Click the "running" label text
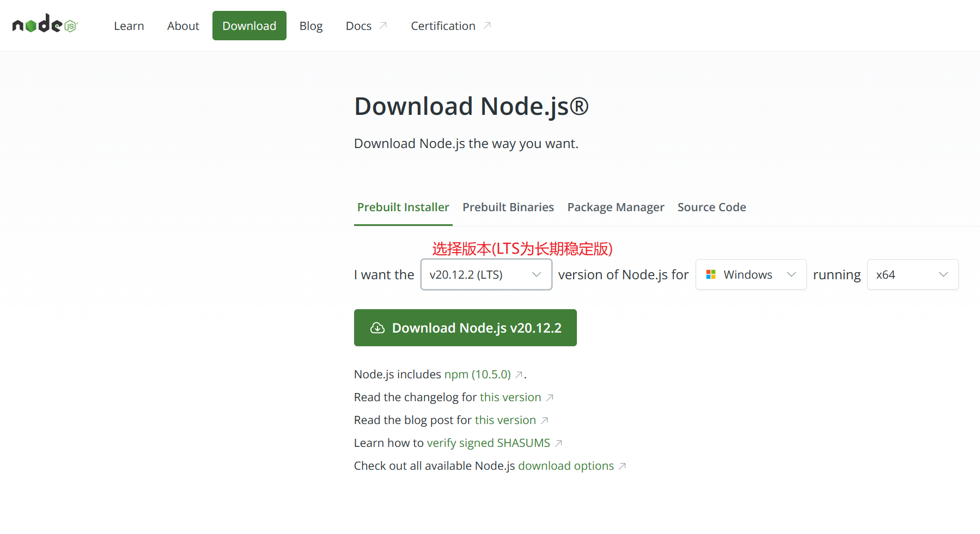This screenshot has height=534, width=980. [837, 275]
